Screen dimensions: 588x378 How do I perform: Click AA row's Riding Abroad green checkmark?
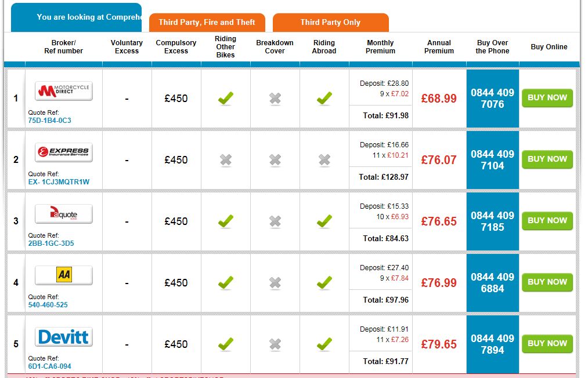click(x=324, y=283)
